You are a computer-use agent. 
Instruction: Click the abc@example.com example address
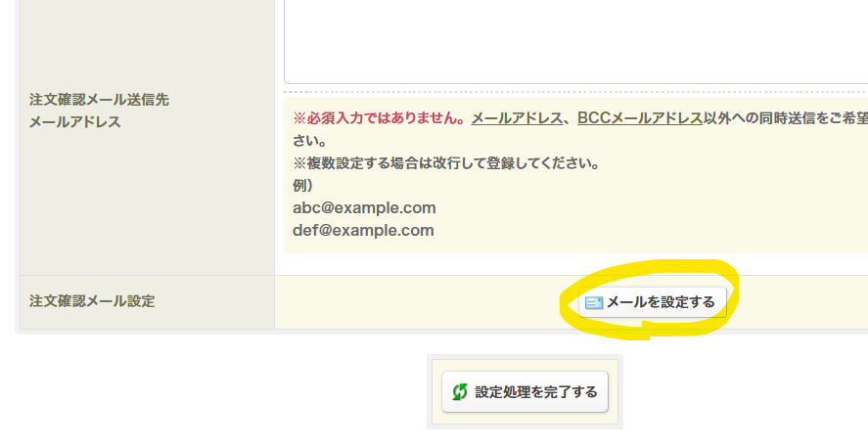point(364,208)
